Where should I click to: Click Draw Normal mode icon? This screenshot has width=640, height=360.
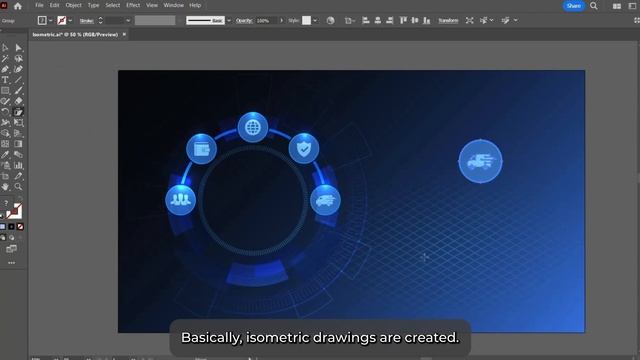pyautogui.click(x=3, y=238)
